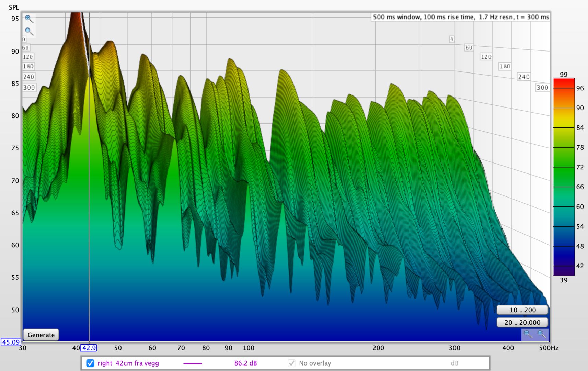Click the 95 label on the SPL axis
The image size is (588, 371).
tap(15, 19)
